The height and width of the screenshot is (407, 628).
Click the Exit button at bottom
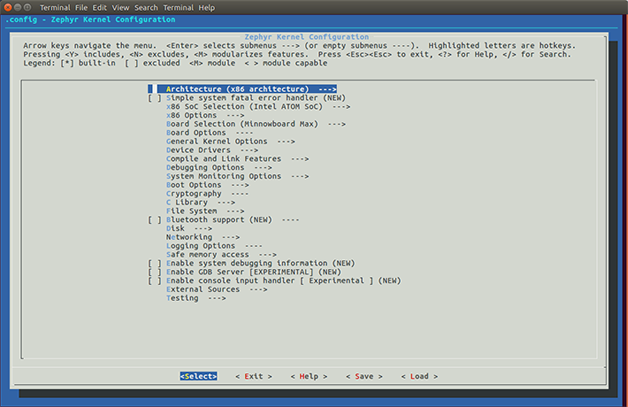coord(254,376)
